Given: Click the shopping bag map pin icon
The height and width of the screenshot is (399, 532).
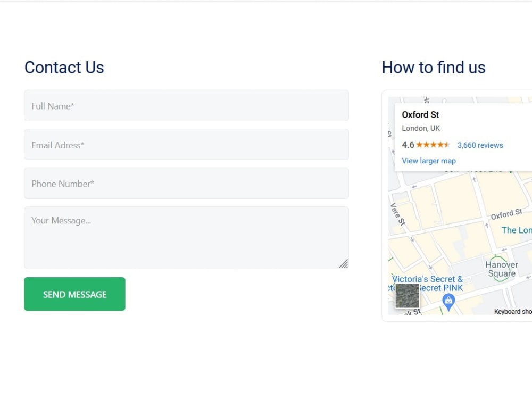Looking at the screenshot, I should [x=448, y=302].
